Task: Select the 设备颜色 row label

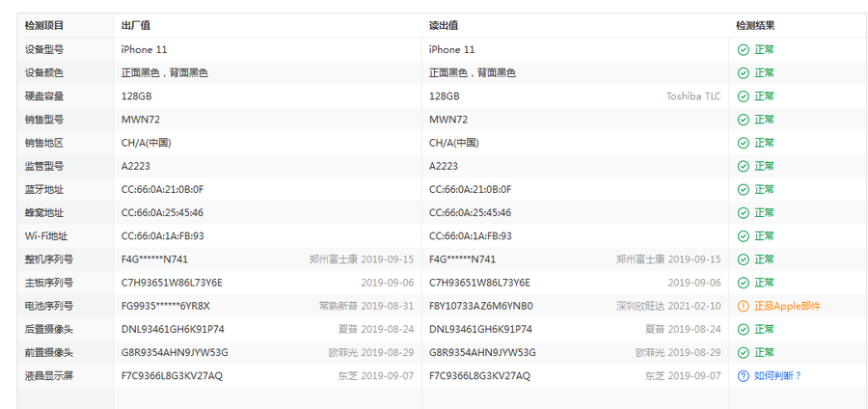Action: click(x=43, y=73)
